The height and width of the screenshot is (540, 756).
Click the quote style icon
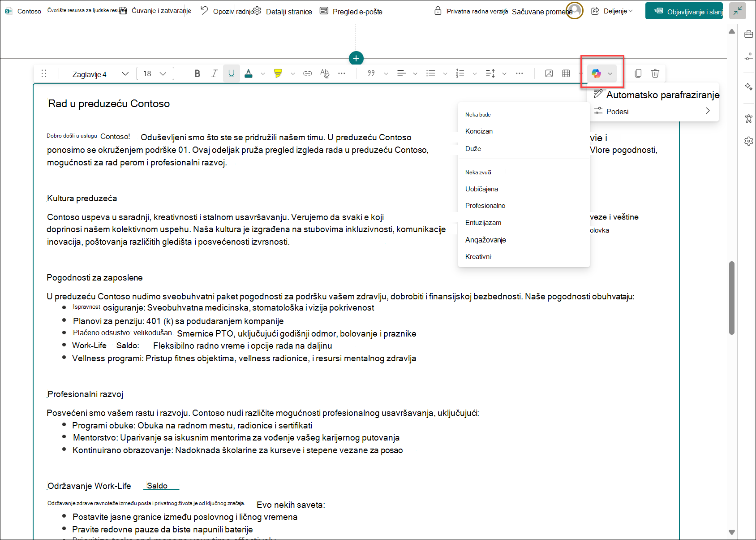click(371, 73)
